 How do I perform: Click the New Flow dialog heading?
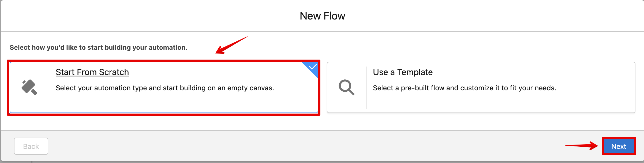click(322, 16)
